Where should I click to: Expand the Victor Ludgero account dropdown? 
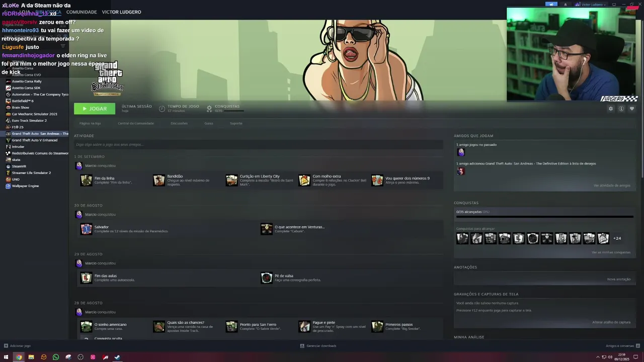(x=594, y=5)
